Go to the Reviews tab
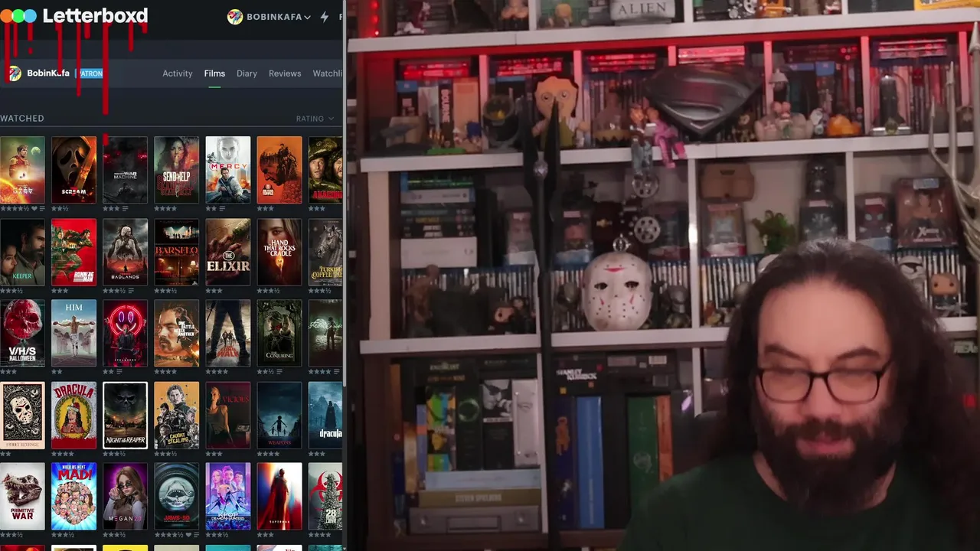The width and height of the screenshot is (980, 551). [x=285, y=73]
